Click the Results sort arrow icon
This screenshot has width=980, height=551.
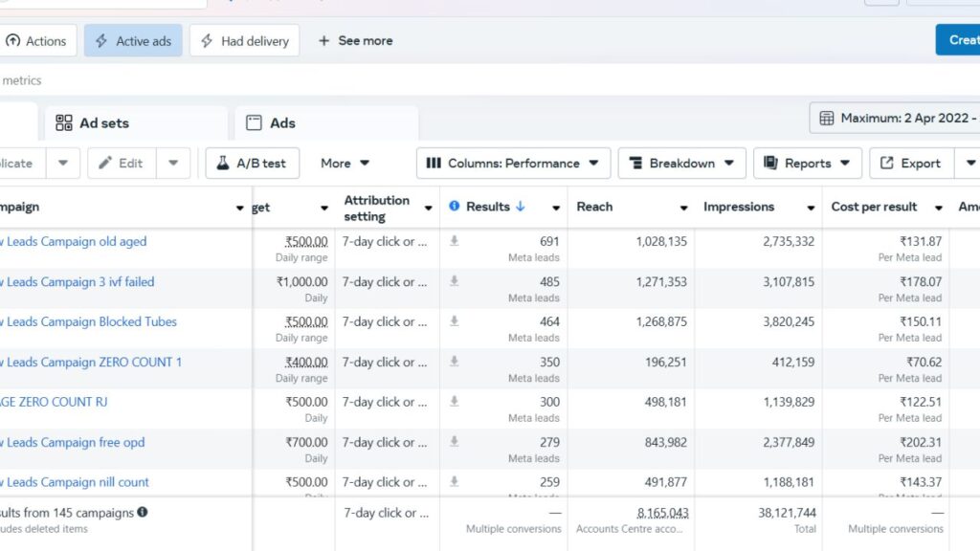(x=521, y=207)
